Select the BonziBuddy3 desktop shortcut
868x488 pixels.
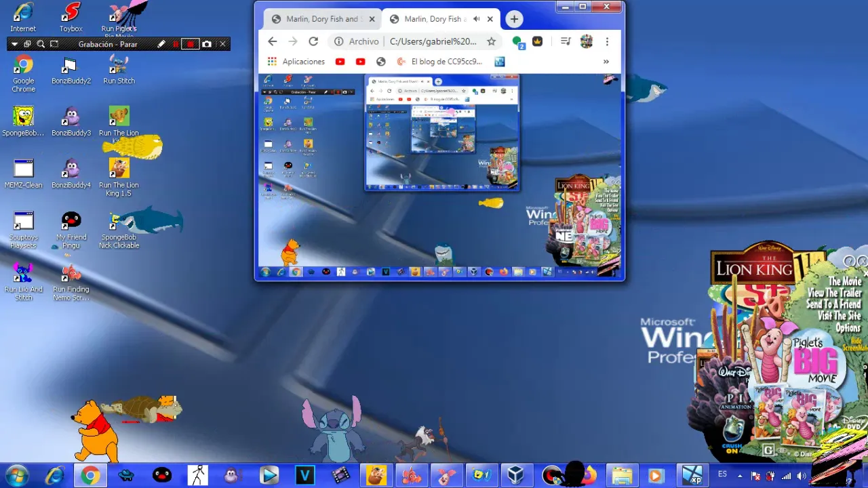click(71, 122)
